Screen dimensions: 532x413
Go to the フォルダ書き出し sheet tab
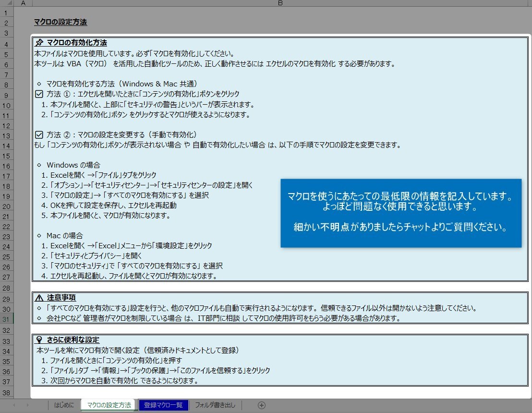coord(215,405)
